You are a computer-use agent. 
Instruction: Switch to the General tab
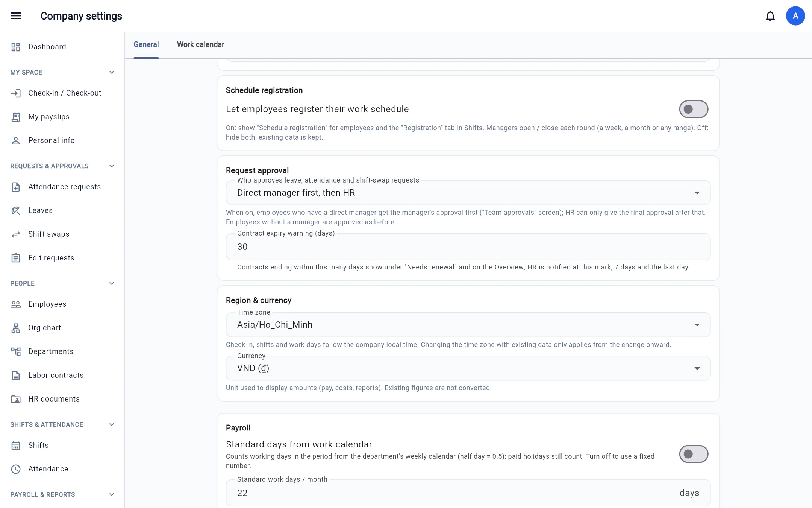[x=146, y=44]
